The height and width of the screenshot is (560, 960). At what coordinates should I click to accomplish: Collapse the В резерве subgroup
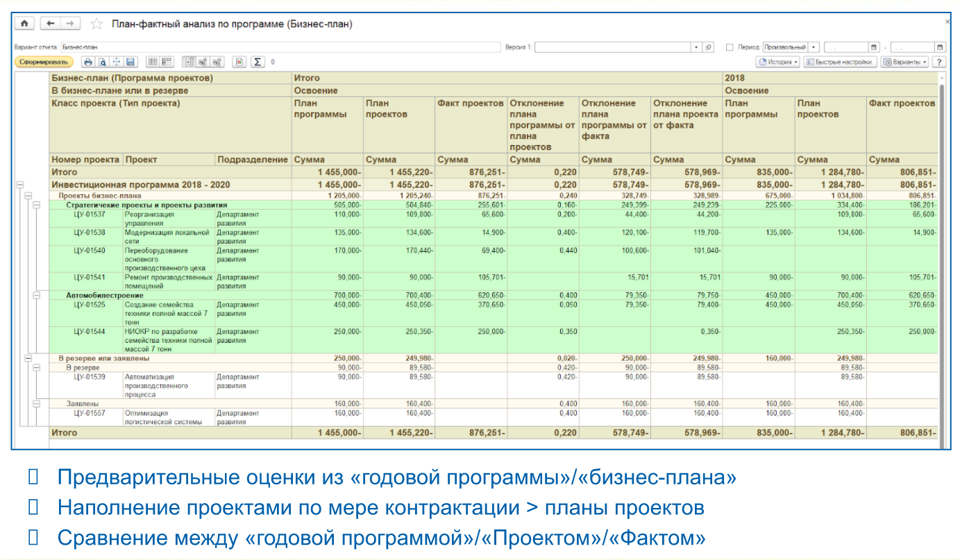point(37,367)
